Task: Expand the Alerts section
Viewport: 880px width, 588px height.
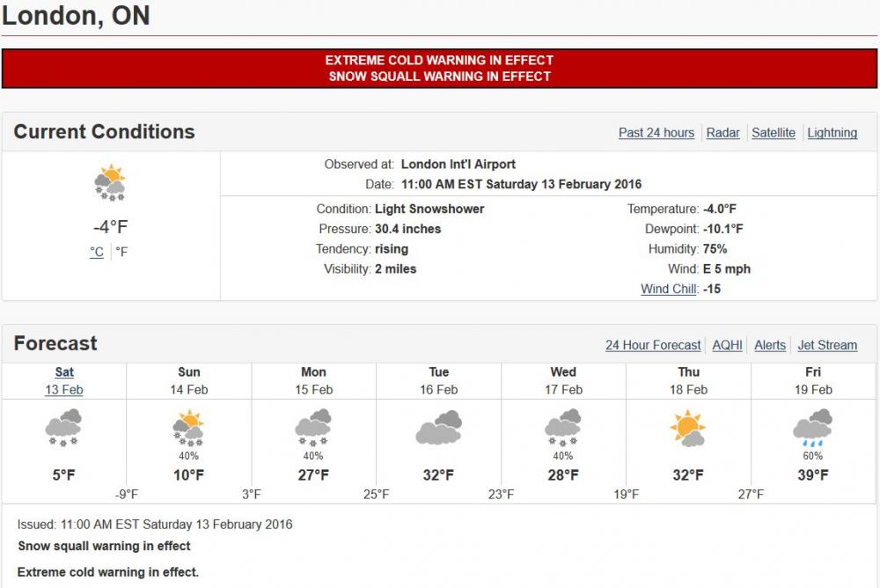Action: coord(770,345)
